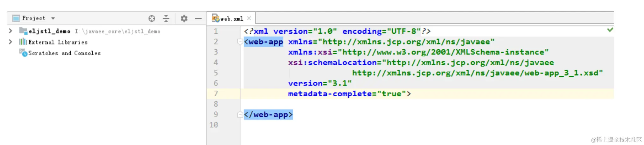The width and height of the screenshot is (644, 145).
Task: Click the closing </web-app> tag
Action: [268, 114]
